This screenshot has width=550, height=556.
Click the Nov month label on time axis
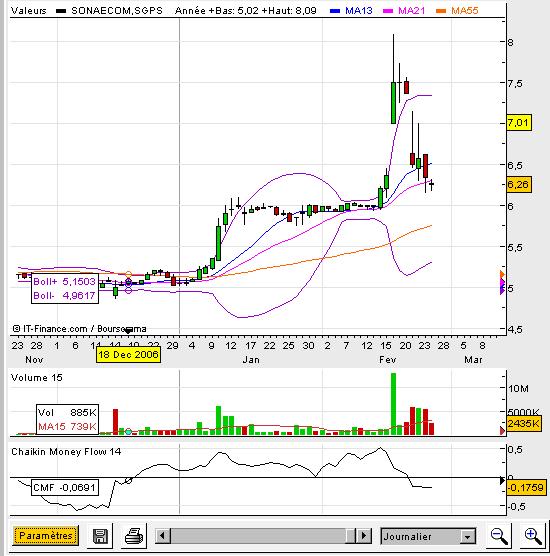(34, 360)
